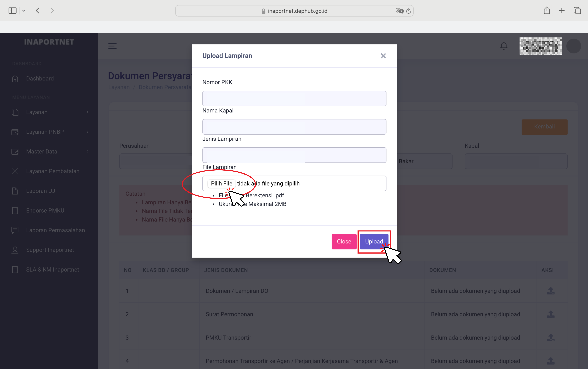Toggle the hamburger sidebar menu icon
The image size is (588, 369).
[x=112, y=46]
